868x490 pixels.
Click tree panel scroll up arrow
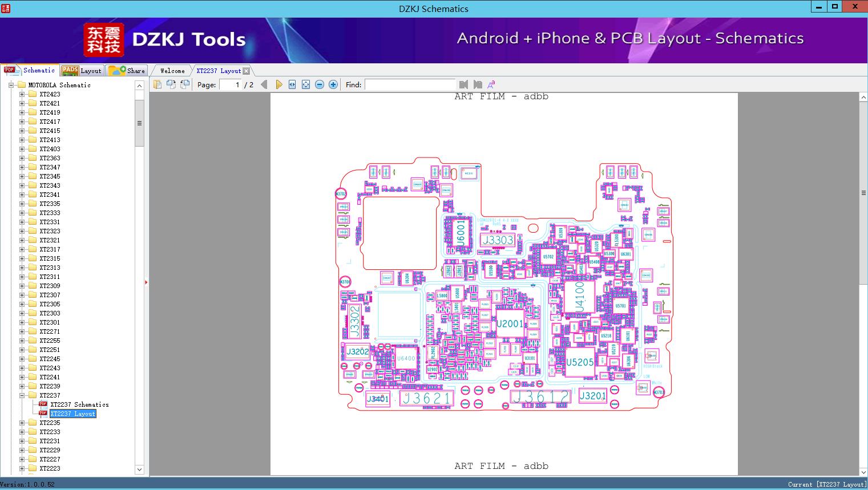pyautogui.click(x=139, y=86)
